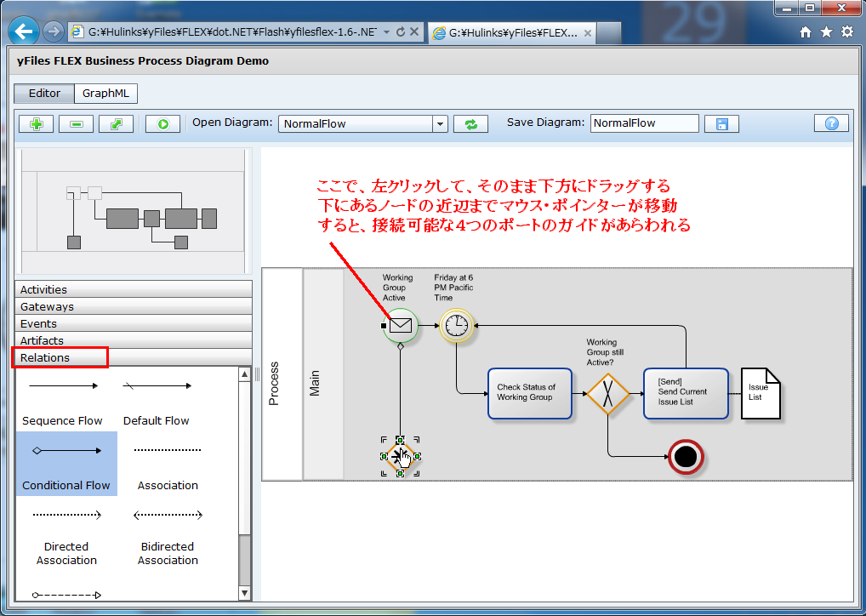This screenshot has height=616, width=866.
Task: Click the Process pool label
Action: 274,384
